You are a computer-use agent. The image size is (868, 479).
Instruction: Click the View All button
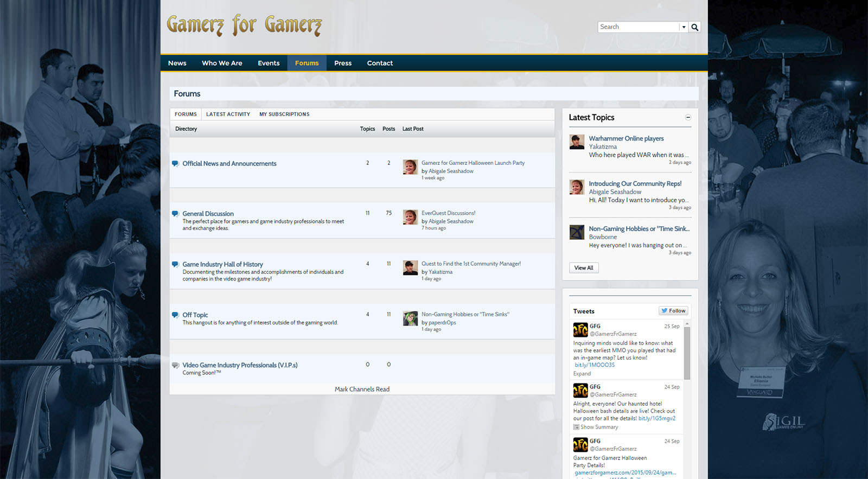(x=584, y=267)
